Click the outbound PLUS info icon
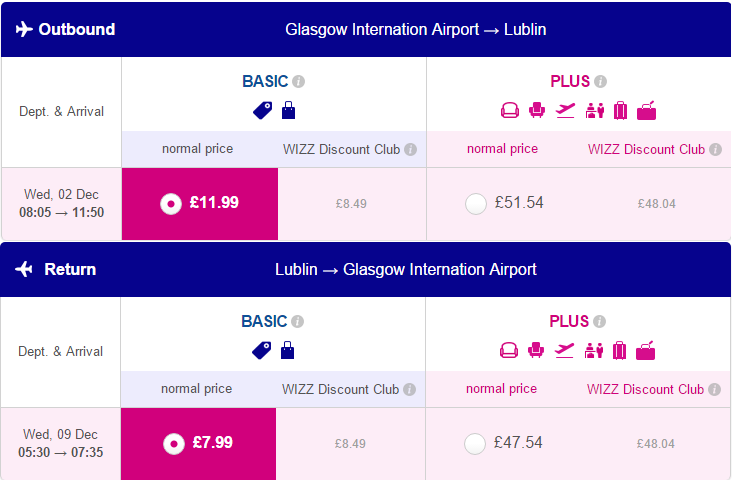Screen dimensions: 732x481 click(x=600, y=82)
